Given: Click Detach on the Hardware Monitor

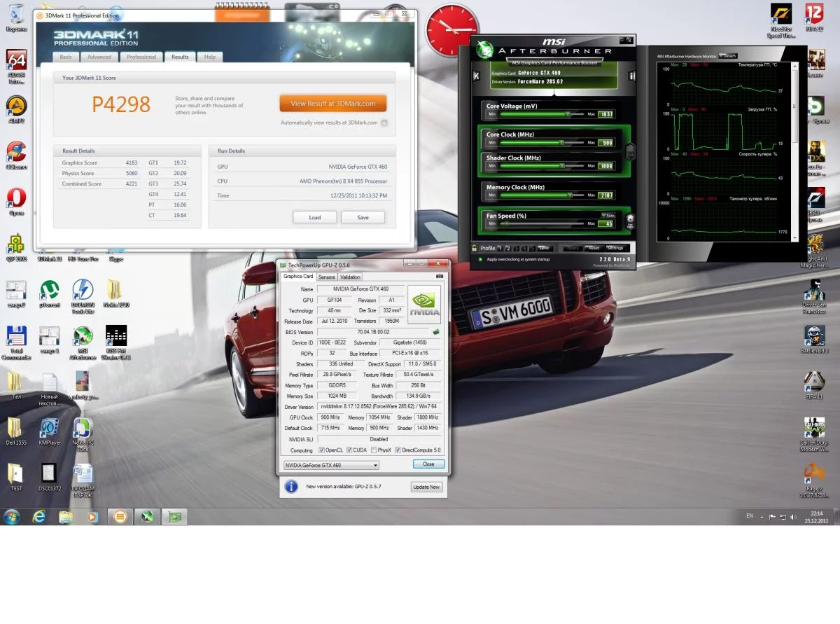Looking at the screenshot, I should (727, 56).
